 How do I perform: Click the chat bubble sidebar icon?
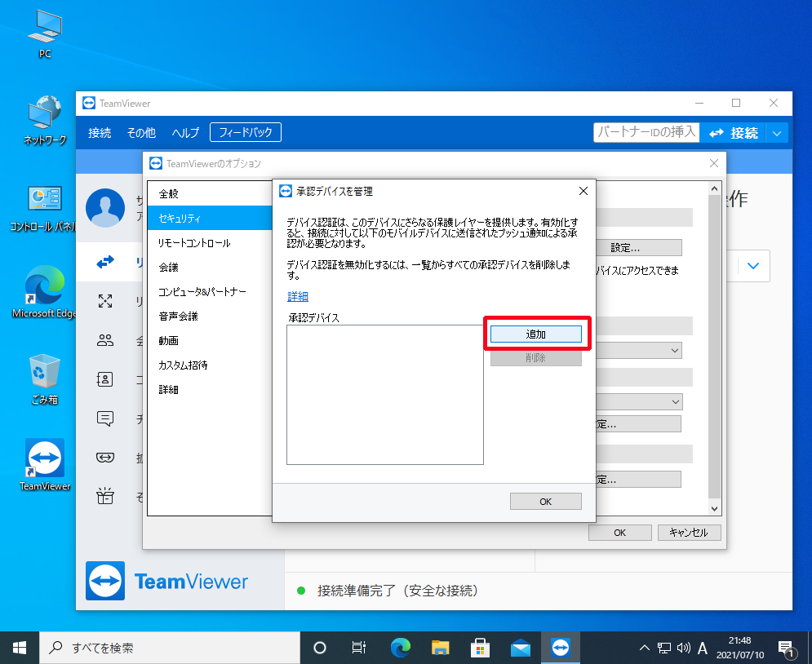(x=105, y=418)
